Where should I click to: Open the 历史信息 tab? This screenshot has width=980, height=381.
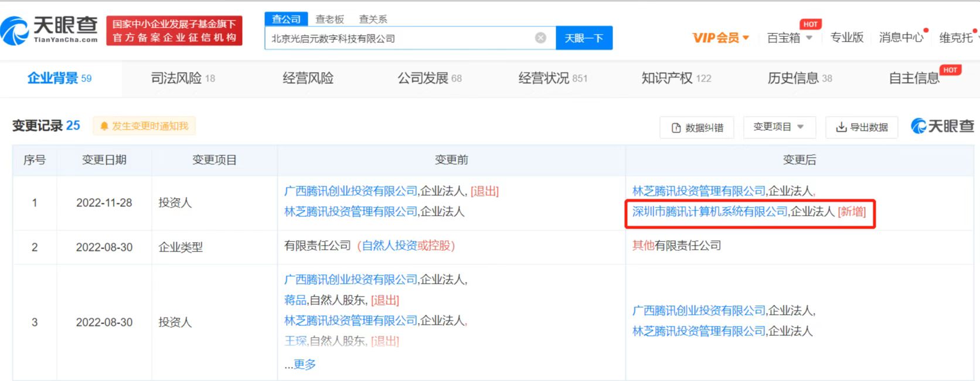800,78
